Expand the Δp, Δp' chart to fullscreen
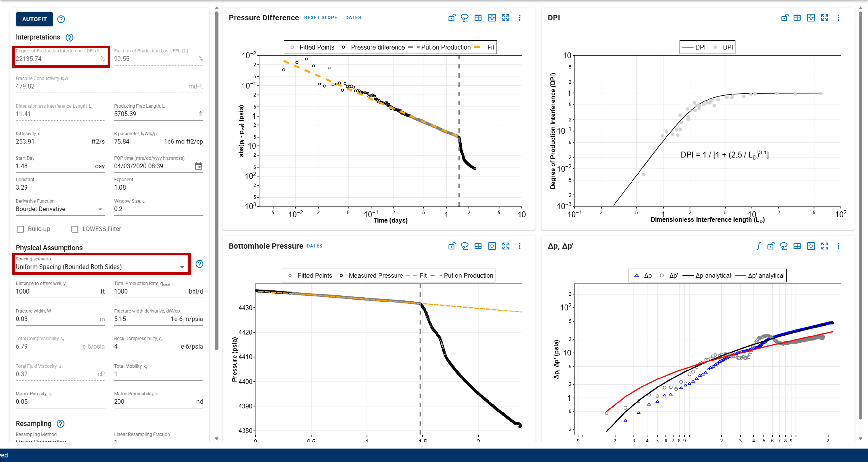Image resolution: width=868 pixels, height=462 pixels. tap(825, 246)
